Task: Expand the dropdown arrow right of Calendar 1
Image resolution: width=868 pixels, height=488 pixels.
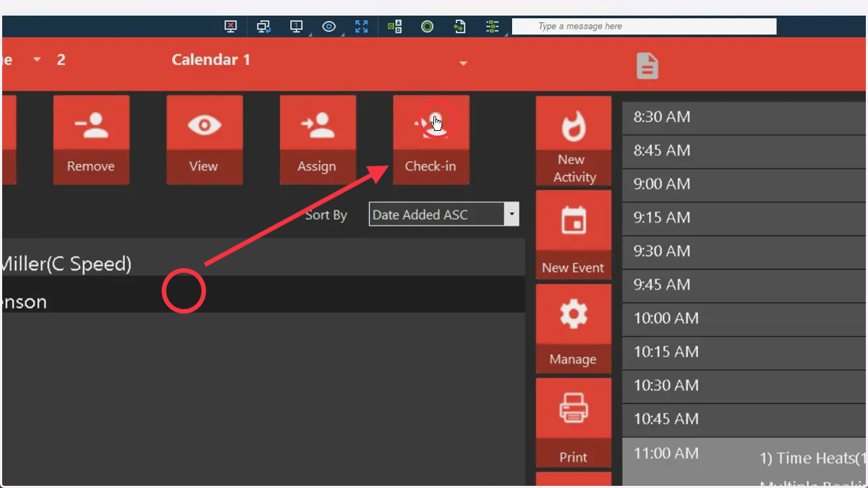Action: [x=463, y=64]
